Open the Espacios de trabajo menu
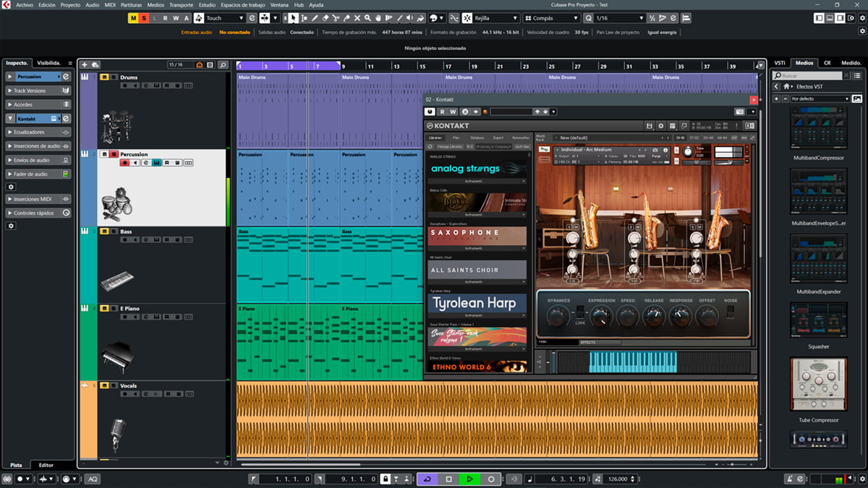The width and height of the screenshot is (868, 488). coord(242,4)
